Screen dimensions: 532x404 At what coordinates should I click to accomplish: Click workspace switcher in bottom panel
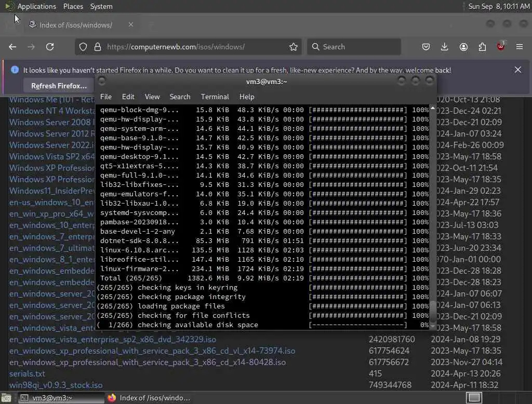(474, 398)
